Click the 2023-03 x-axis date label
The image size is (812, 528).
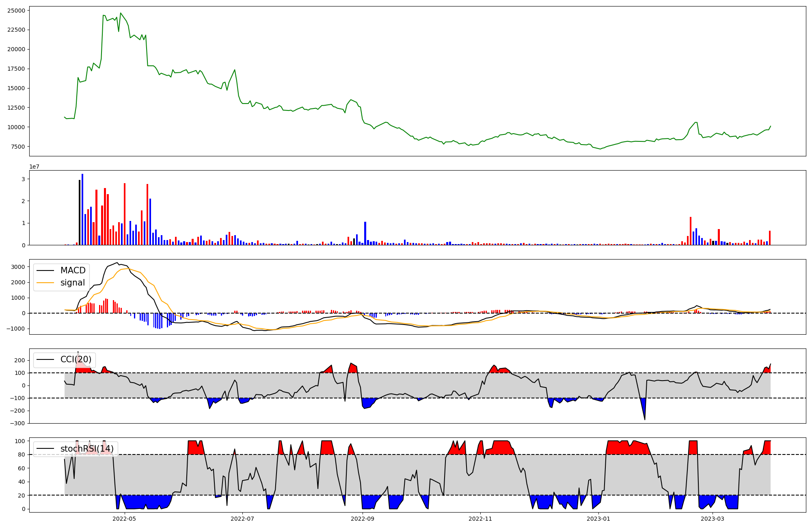pos(713,519)
